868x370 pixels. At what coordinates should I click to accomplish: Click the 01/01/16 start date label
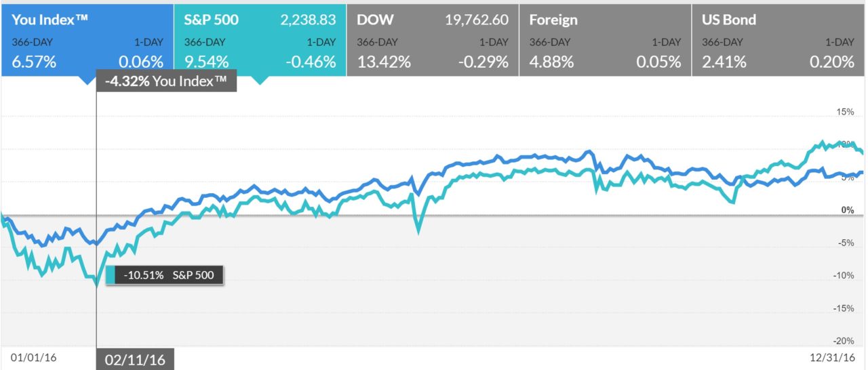click(x=30, y=357)
